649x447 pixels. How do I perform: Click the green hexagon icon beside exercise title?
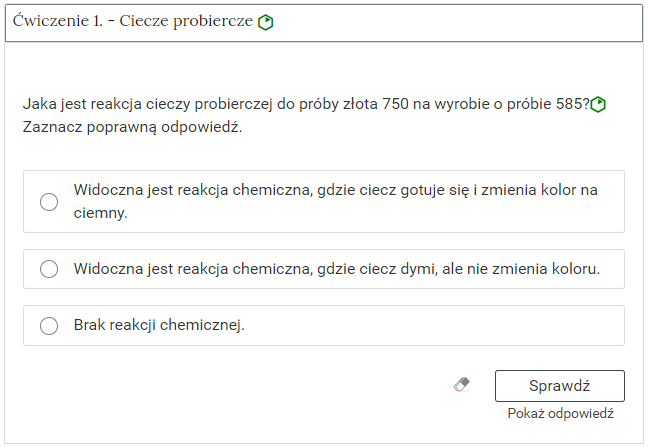(265, 22)
